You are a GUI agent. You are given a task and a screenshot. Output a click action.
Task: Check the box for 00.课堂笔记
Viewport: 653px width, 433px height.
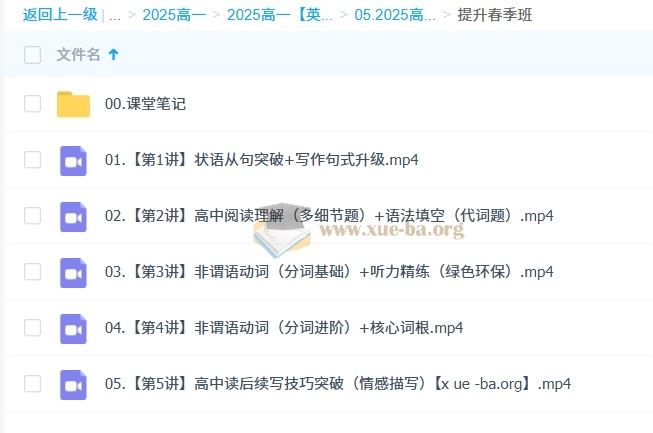click(x=32, y=104)
